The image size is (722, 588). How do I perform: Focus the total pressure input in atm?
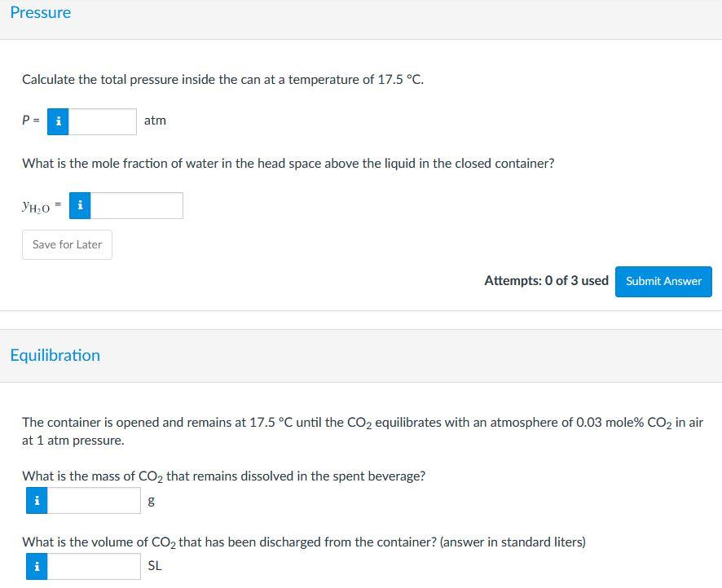[x=102, y=121]
